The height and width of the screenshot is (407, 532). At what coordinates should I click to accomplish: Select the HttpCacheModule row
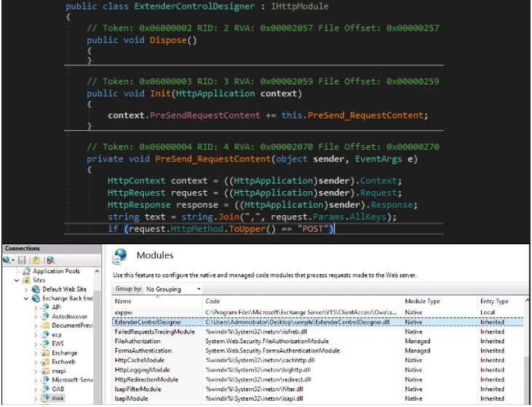pos(318,360)
